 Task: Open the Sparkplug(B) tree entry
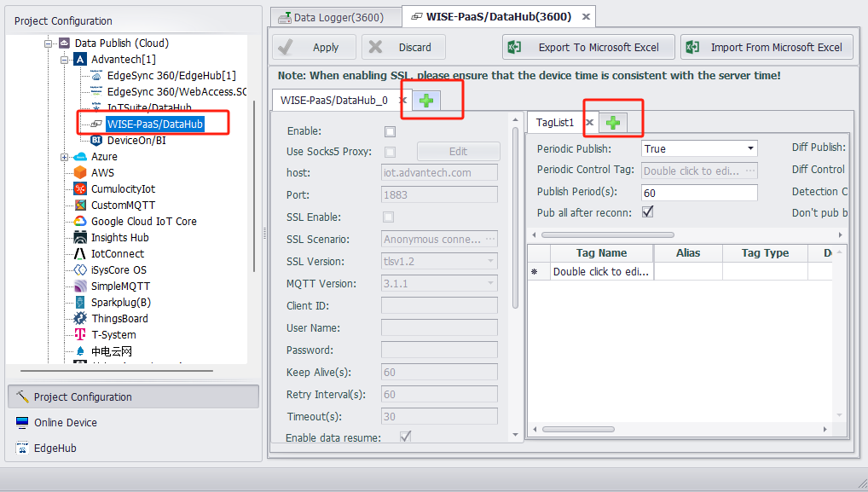(x=120, y=303)
